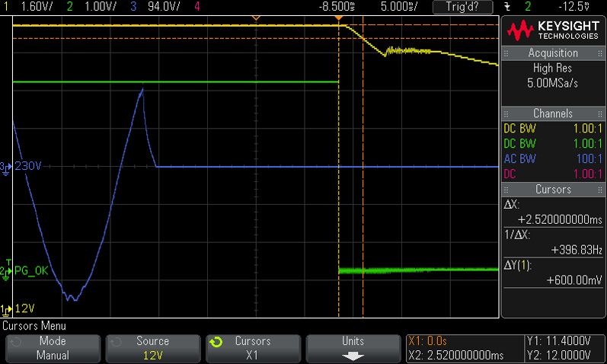Click the Cursors Menu title
Screen dimensions: 607x364
[34, 326]
